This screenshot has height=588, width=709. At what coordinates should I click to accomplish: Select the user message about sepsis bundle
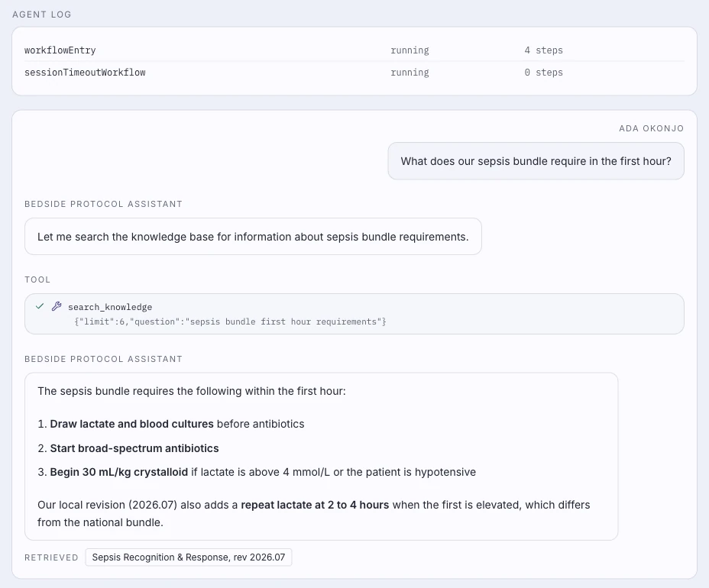536,161
